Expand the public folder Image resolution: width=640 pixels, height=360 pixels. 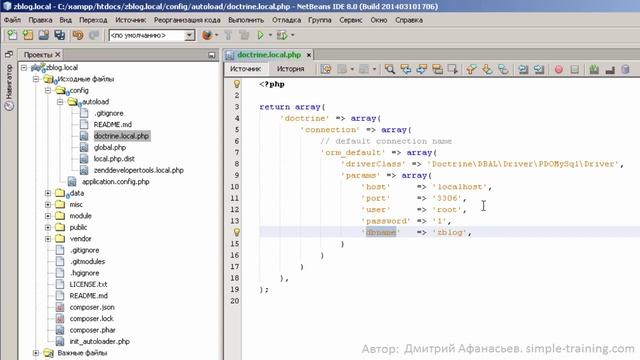tap(48, 227)
